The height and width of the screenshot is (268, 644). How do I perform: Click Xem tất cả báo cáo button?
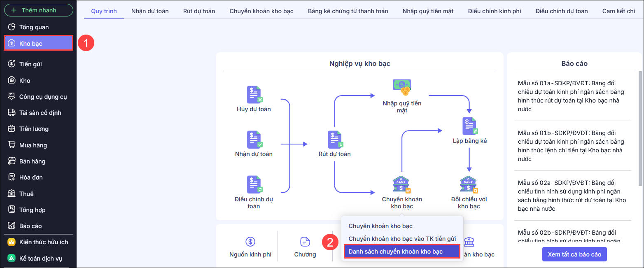coord(574,254)
